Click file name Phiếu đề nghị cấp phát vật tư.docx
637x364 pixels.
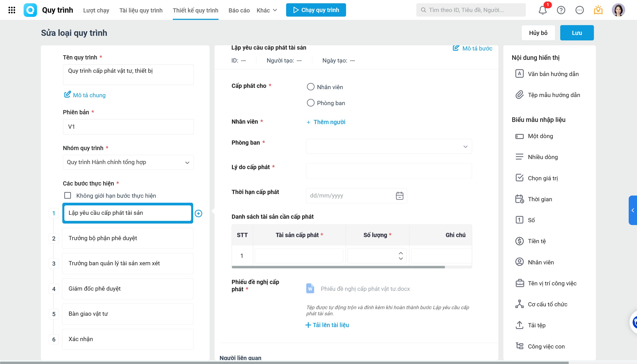pos(365,289)
